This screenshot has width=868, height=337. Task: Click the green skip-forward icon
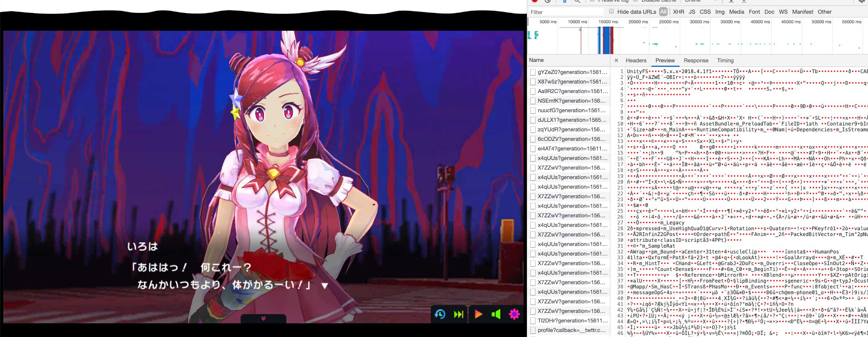(459, 314)
